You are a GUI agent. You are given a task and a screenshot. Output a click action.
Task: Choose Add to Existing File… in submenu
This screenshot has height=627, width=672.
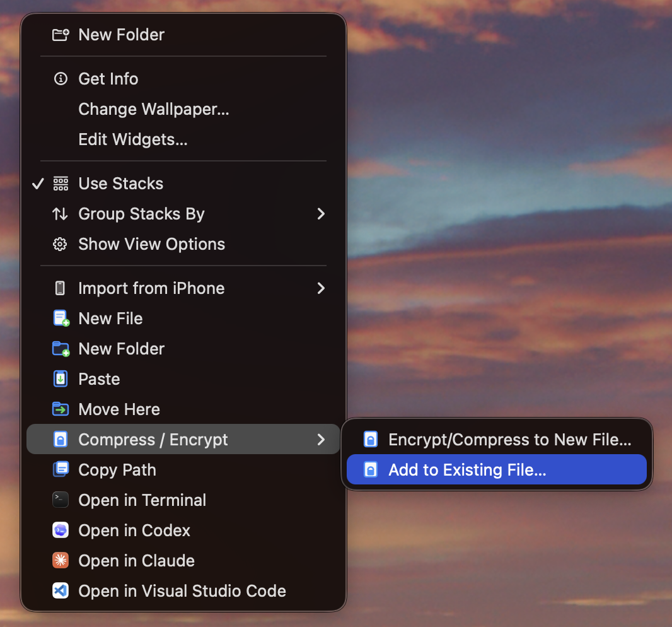coord(496,469)
